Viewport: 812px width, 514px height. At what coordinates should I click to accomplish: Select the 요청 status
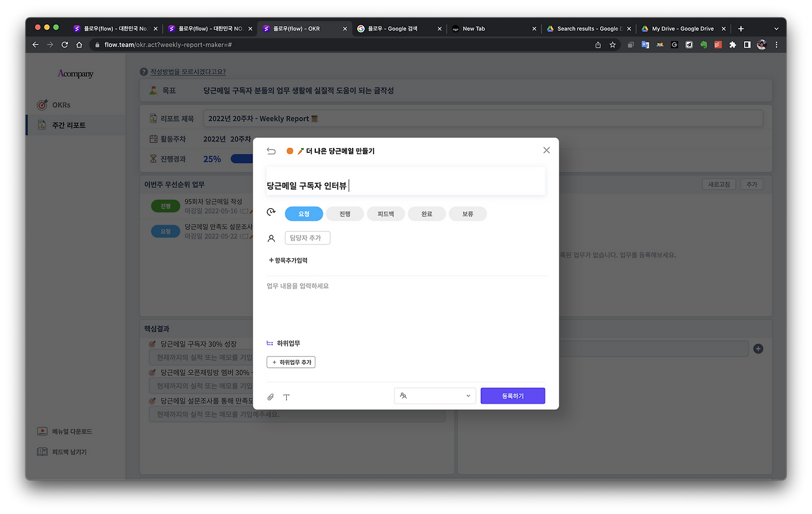(x=304, y=214)
